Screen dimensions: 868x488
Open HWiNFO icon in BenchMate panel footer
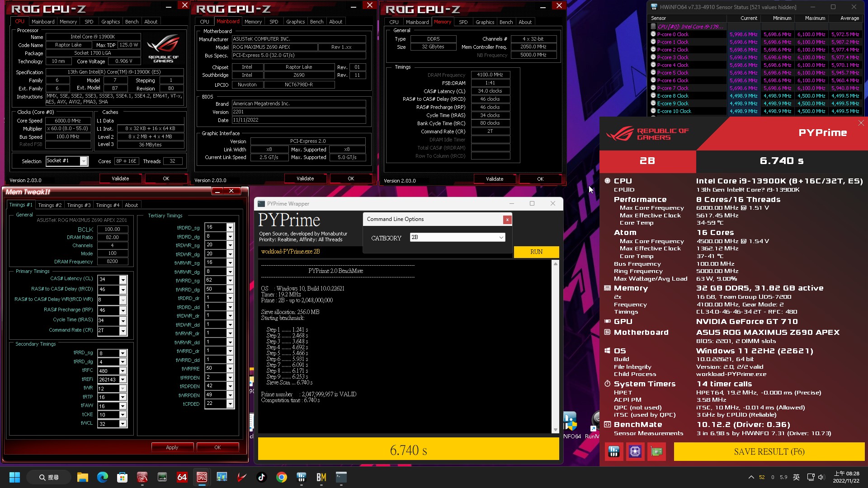613,451
